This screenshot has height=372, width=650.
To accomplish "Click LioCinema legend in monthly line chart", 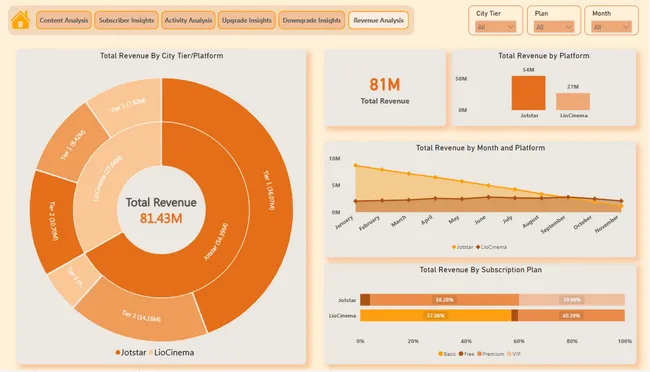I will [x=491, y=247].
